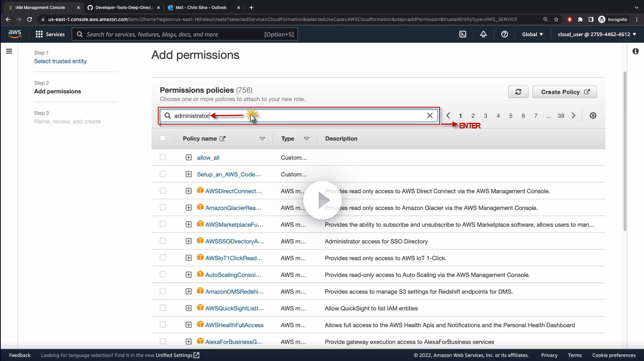Screen dimensions: 644x361
Task: Click the policy search input field
Action: tap(299, 116)
